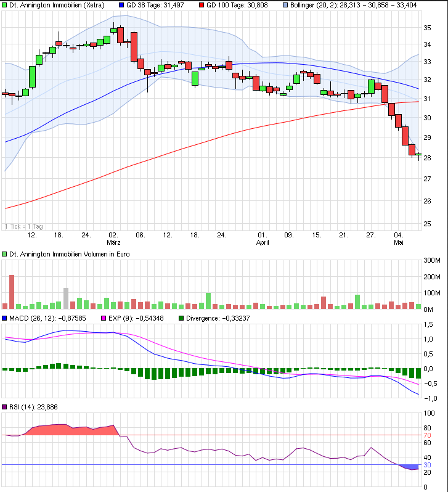The height and width of the screenshot is (492, 448).
Task: Click the purple RSI (14) legend swatch
Action: pyautogui.click(x=4, y=407)
